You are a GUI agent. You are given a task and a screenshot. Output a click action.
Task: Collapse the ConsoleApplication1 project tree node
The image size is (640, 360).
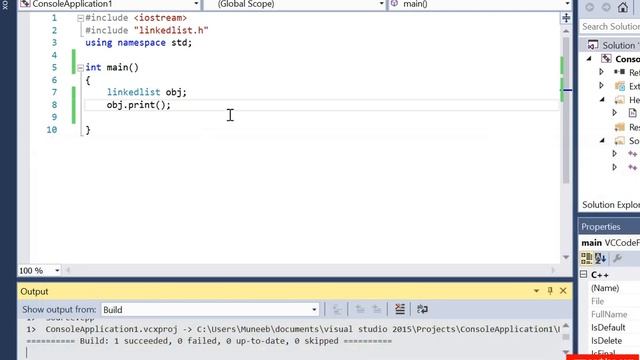589,59
